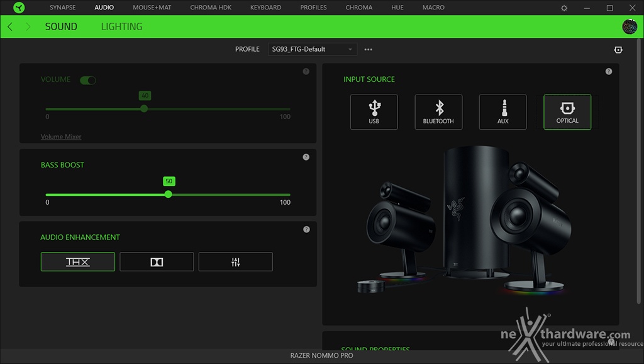Image resolution: width=644 pixels, height=364 pixels.
Task: Switch to the Audio tab
Action: [104, 8]
